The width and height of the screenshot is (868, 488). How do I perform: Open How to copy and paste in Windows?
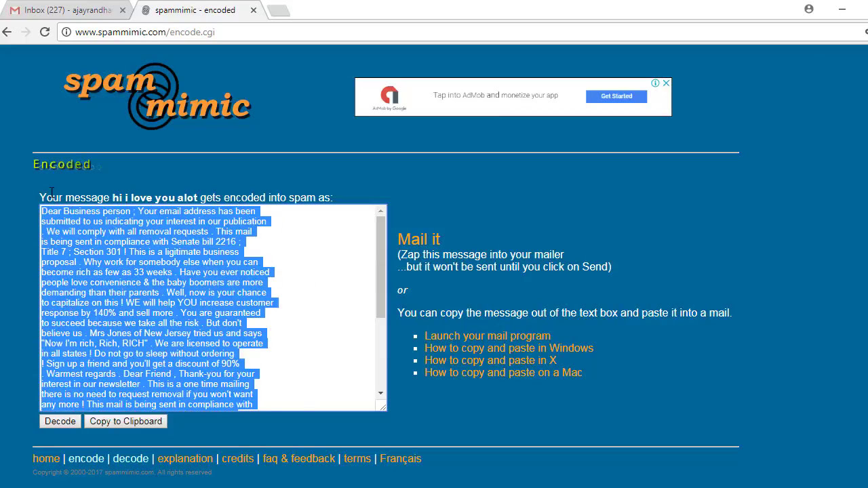click(x=509, y=348)
